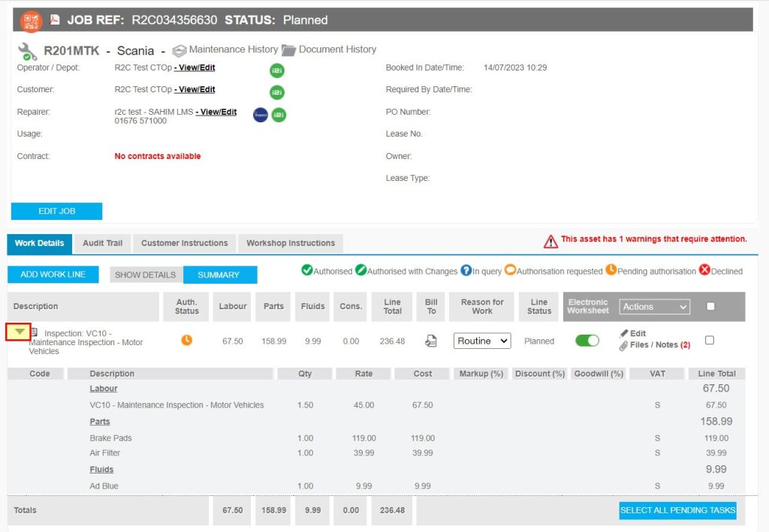Screen dimensions: 769x532
Task: Open the Routine reason dropdown
Action: coord(481,341)
